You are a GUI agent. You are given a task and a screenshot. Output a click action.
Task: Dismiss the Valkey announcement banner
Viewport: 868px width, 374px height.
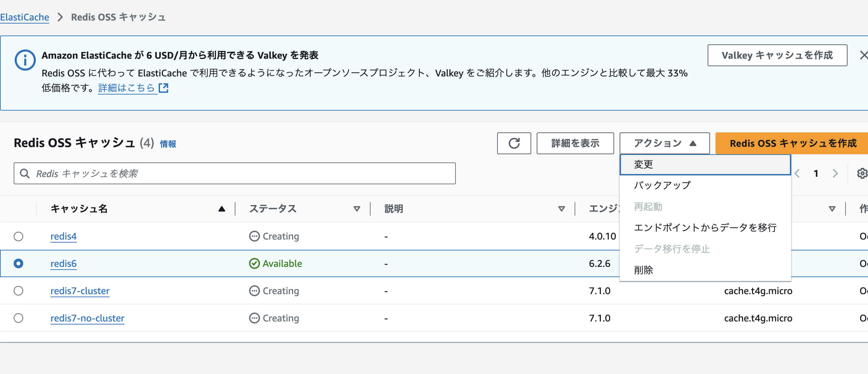pos(863,55)
